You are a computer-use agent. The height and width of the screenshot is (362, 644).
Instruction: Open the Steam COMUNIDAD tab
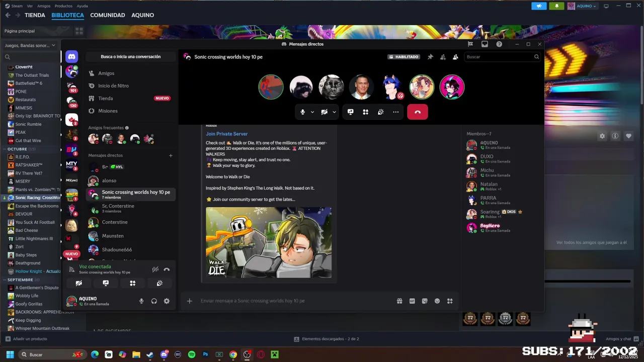click(108, 15)
